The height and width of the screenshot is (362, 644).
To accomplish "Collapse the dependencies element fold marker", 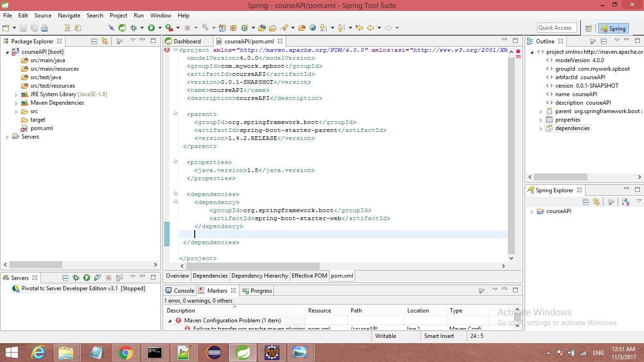I will 175,194.
